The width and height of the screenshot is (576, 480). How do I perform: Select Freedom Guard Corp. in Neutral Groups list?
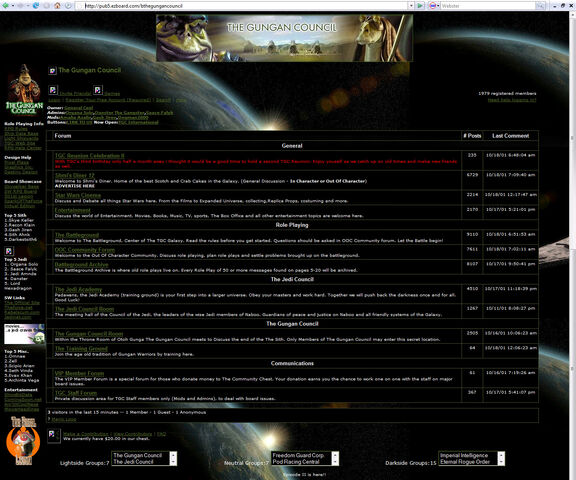(x=298, y=455)
